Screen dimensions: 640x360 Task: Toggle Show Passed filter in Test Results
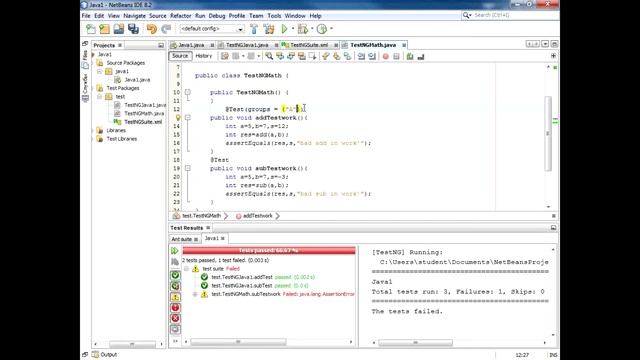click(x=175, y=276)
